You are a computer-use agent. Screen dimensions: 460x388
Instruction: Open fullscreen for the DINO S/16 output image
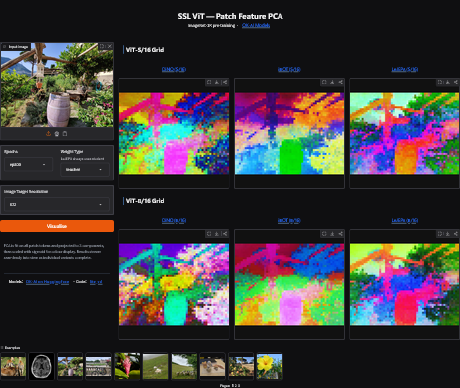click(x=209, y=82)
